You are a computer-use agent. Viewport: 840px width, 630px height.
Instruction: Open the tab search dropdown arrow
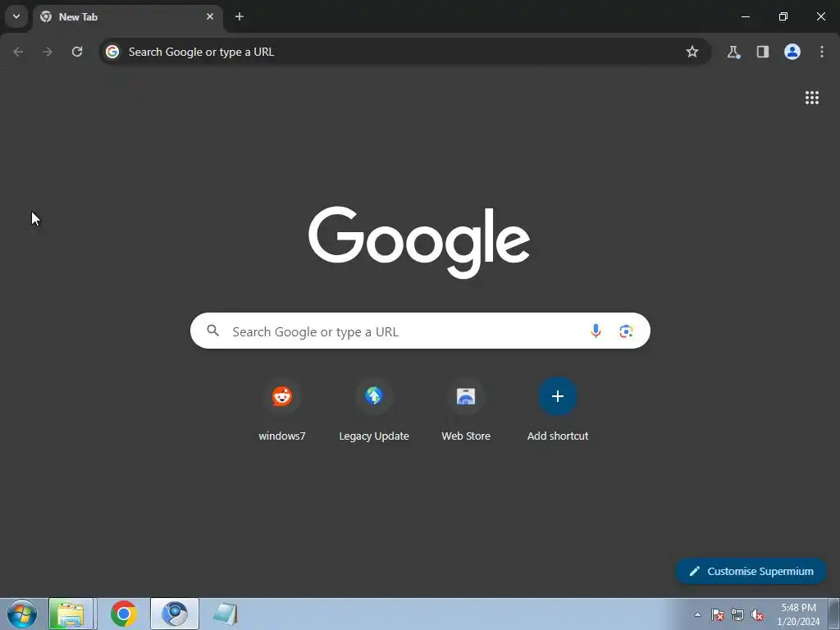tap(16, 16)
